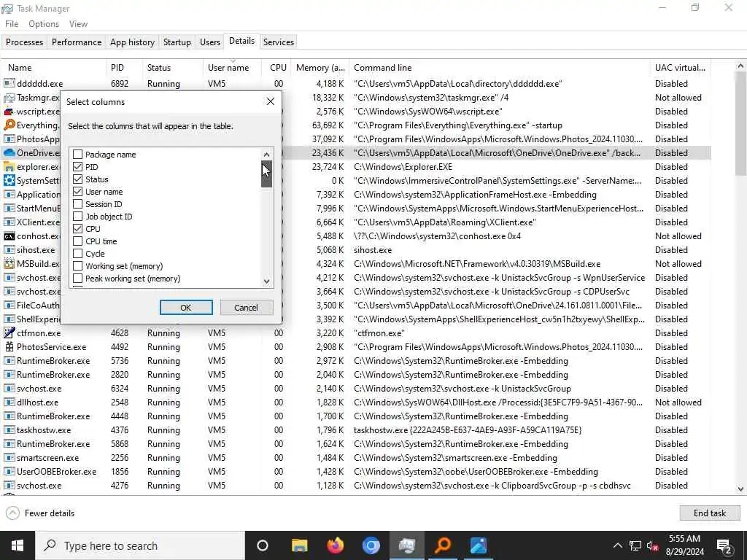
Task: Click column list scroll up arrow
Action: click(266, 155)
